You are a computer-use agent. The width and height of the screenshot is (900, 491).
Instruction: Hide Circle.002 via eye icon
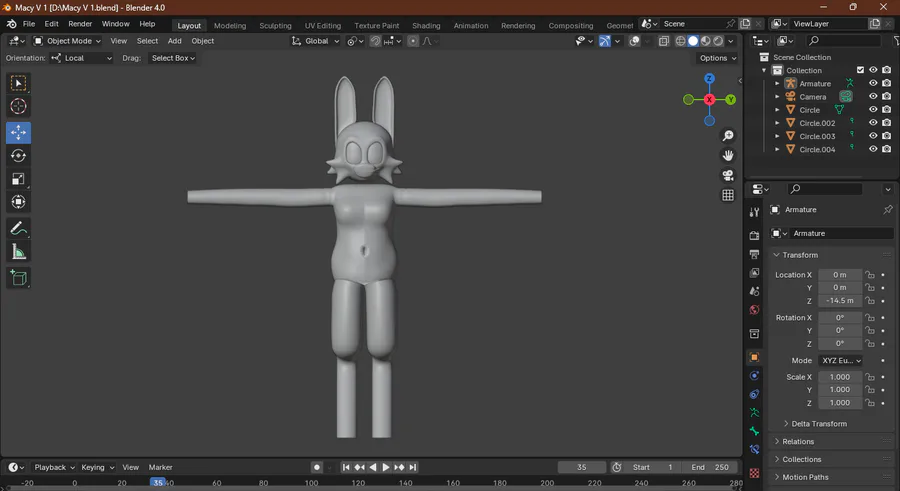click(873, 123)
